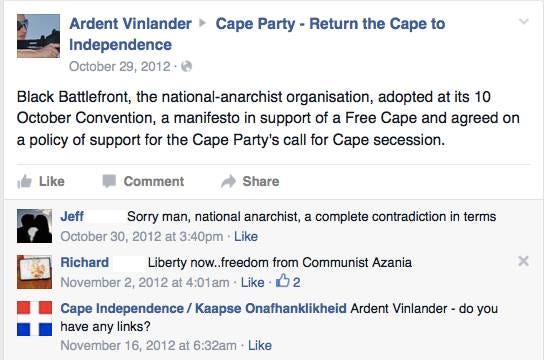Open the post options chevron dropdown
This screenshot has height=360, width=544.
523,22
